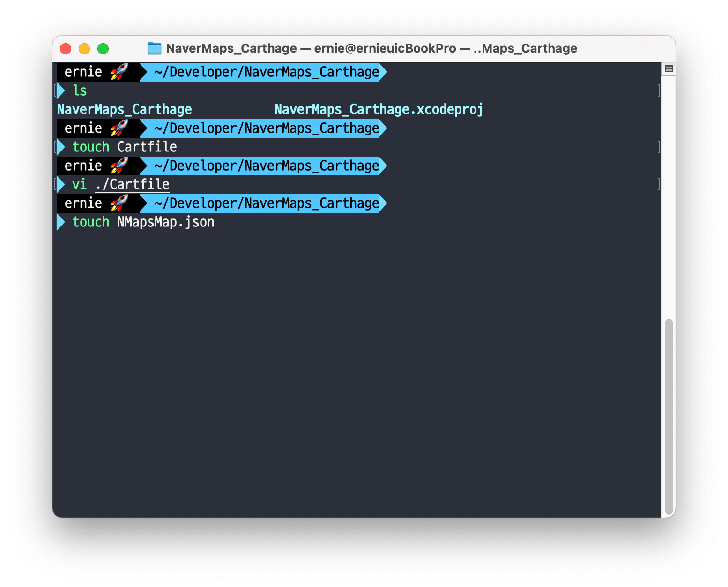728x587 pixels.
Task: Close the terminal window with red button
Action: 66,49
